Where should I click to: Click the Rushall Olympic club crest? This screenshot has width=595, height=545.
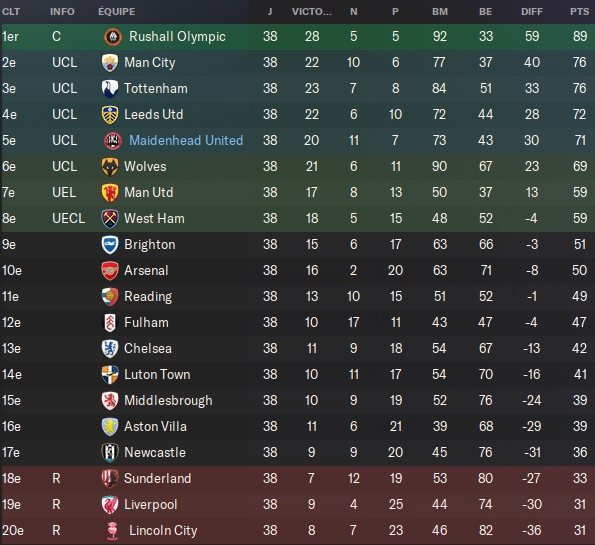point(113,37)
